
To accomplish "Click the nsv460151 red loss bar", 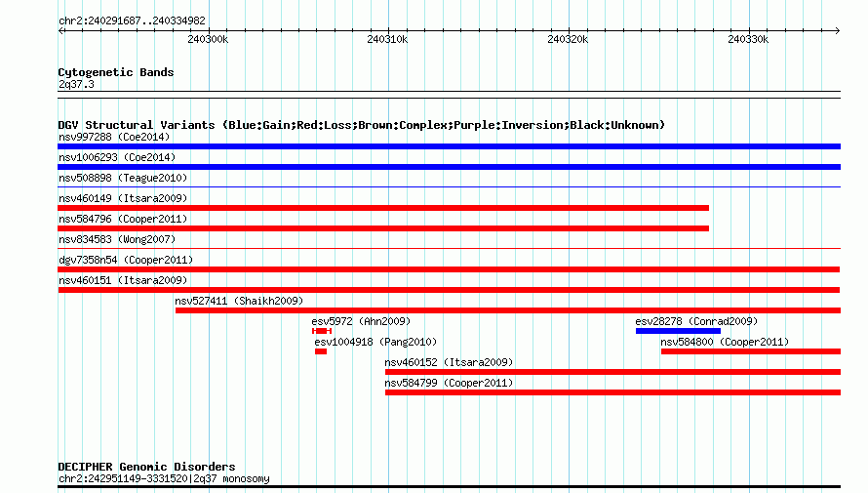I will coord(449,290).
